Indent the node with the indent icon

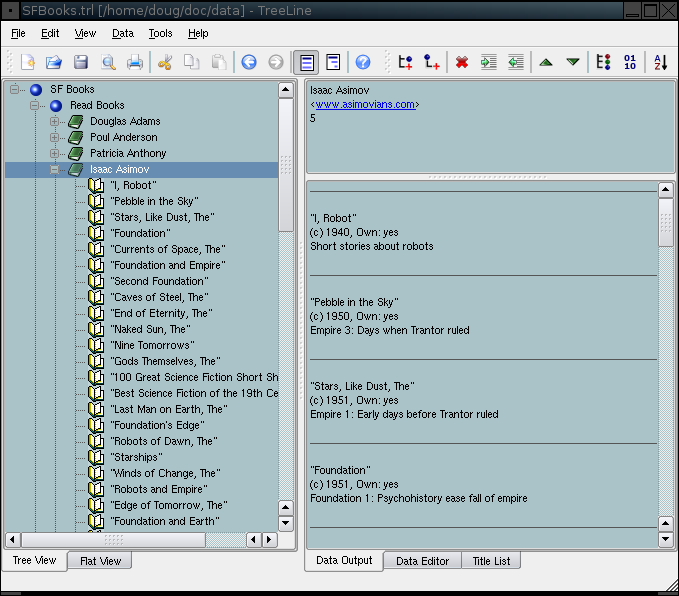[x=489, y=62]
